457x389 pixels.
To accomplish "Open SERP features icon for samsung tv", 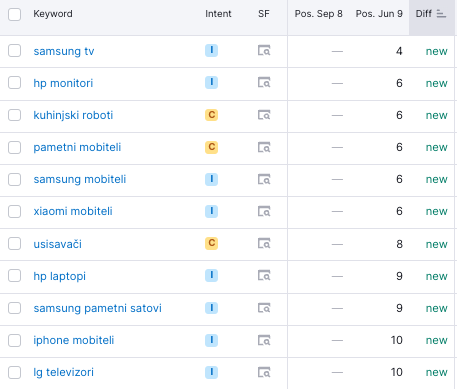I will tap(264, 51).
